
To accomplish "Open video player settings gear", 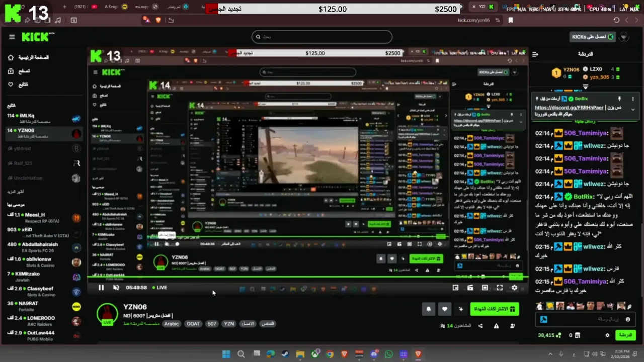I will pyautogui.click(x=514, y=288).
